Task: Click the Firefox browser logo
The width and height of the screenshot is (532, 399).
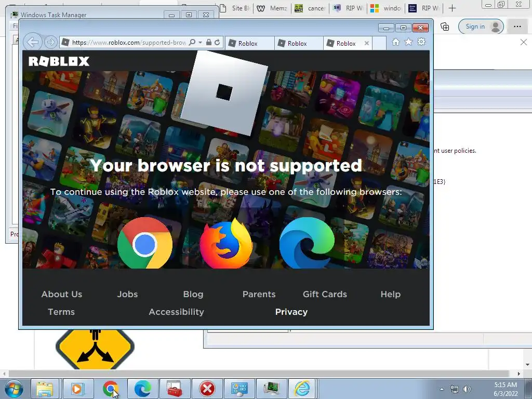Action: (226, 244)
